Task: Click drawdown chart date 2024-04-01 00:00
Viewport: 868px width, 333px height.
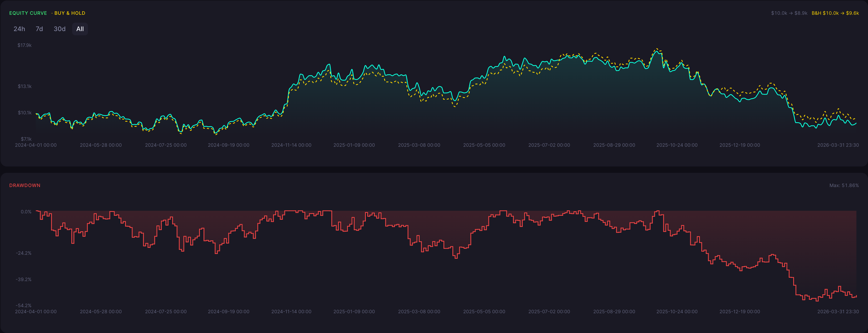Action: point(36,312)
